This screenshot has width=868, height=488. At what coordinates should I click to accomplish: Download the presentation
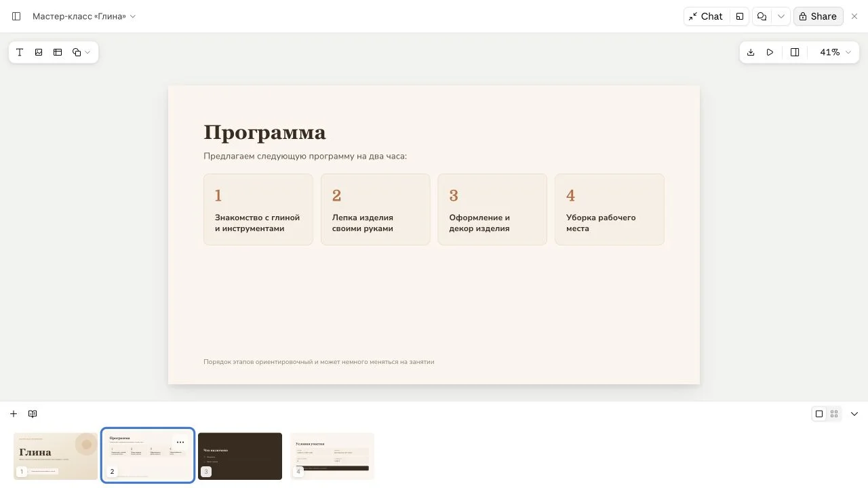click(x=751, y=52)
